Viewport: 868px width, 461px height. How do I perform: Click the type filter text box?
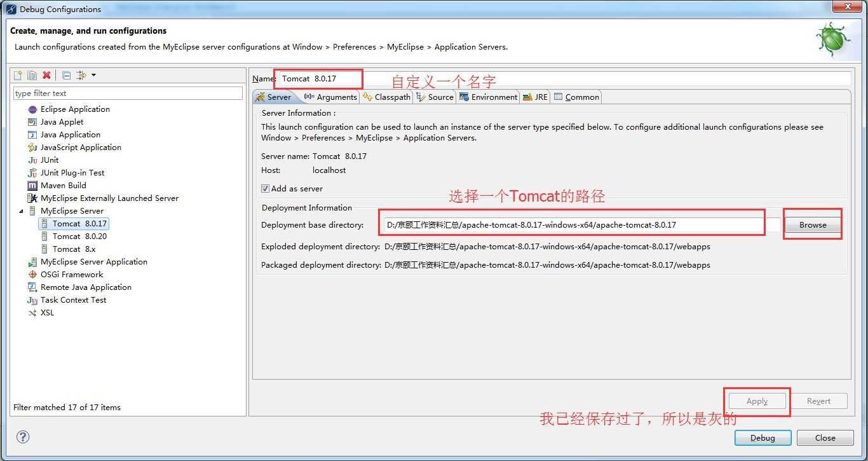[128, 93]
